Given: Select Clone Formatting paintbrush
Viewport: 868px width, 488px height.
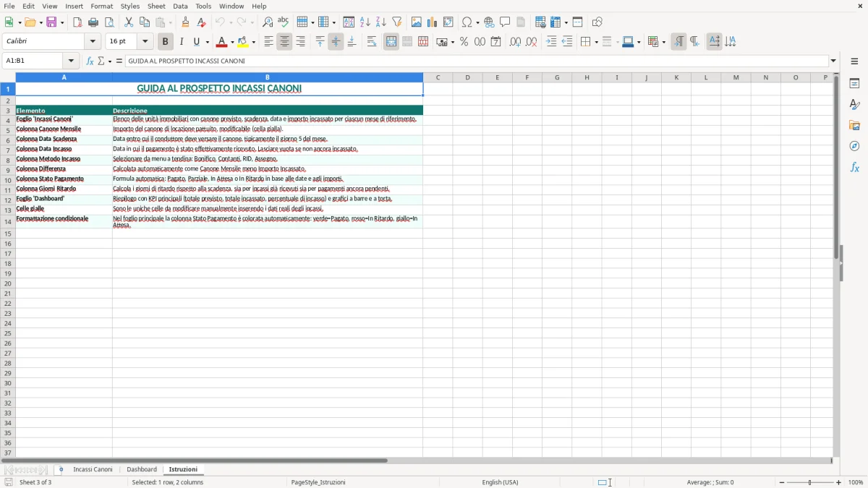Looking at the screenshot, I should coord(185,22).
